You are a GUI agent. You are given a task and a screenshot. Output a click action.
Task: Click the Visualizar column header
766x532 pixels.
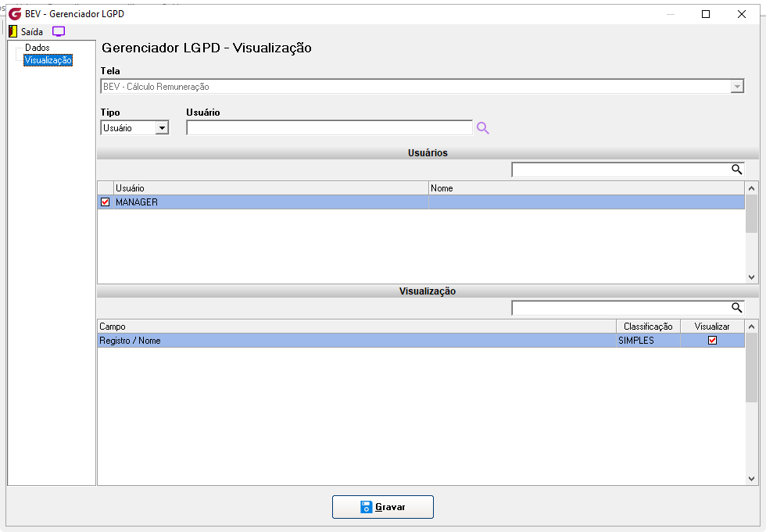(x=712, y=327)
